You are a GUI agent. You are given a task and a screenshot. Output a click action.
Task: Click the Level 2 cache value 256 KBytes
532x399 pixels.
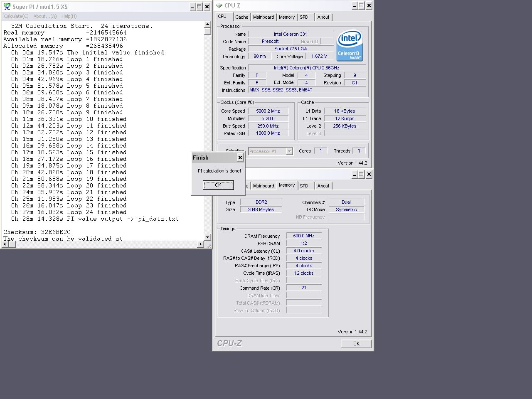[x=345, y=126]
